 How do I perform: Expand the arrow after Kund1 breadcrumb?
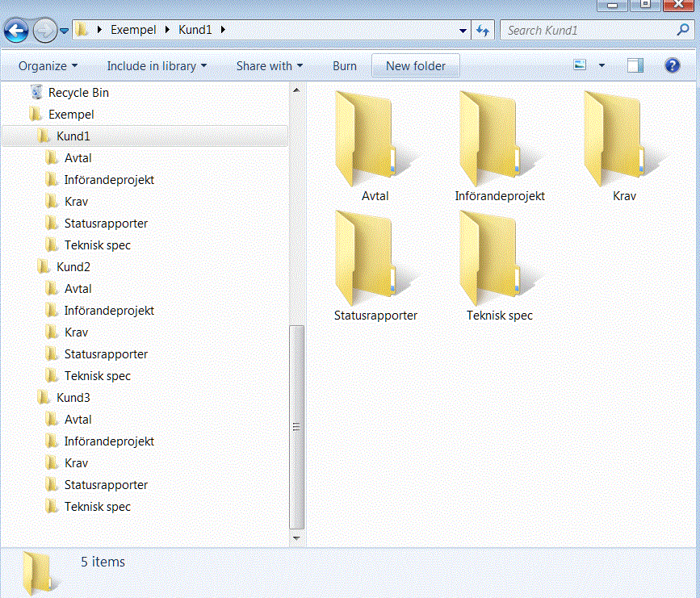[223, 30]
